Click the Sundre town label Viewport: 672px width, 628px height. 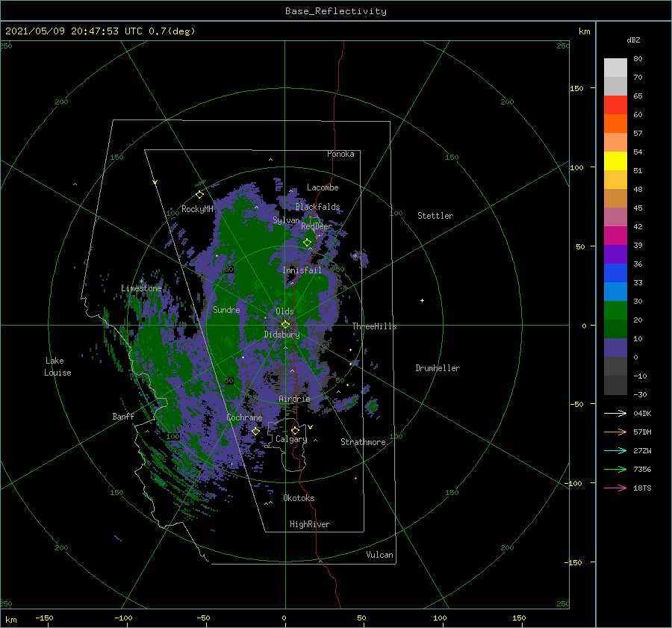pos(226,310)
